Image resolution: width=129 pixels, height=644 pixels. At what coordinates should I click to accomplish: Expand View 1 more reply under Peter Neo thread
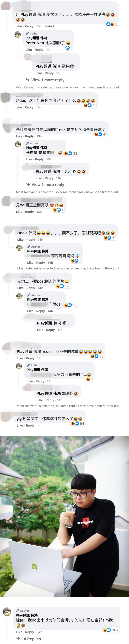[x=45, y=80]
